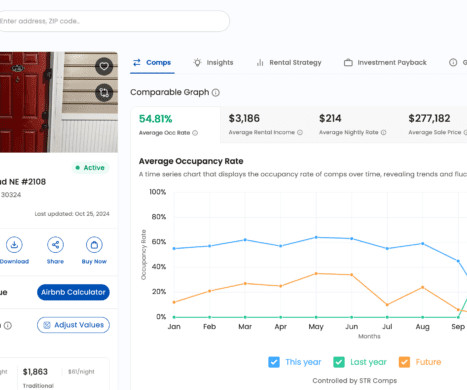Click the Jul data point on the orange line

387,305
